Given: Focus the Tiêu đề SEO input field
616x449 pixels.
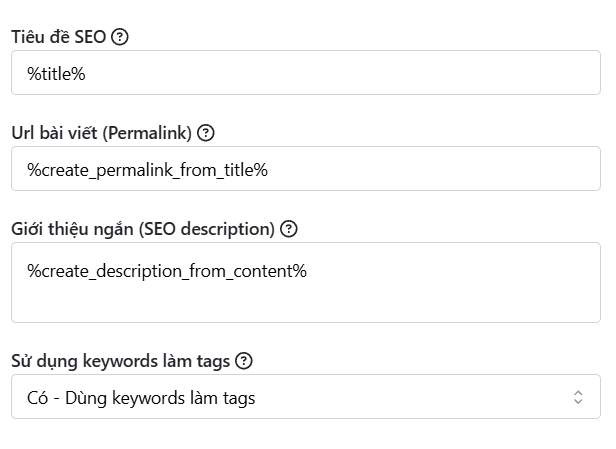Looking at the screenshot, I should (x=305, y=73).
